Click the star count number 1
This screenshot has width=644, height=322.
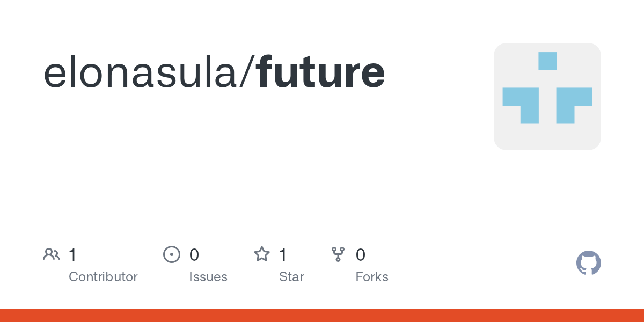tap(283, 255)
